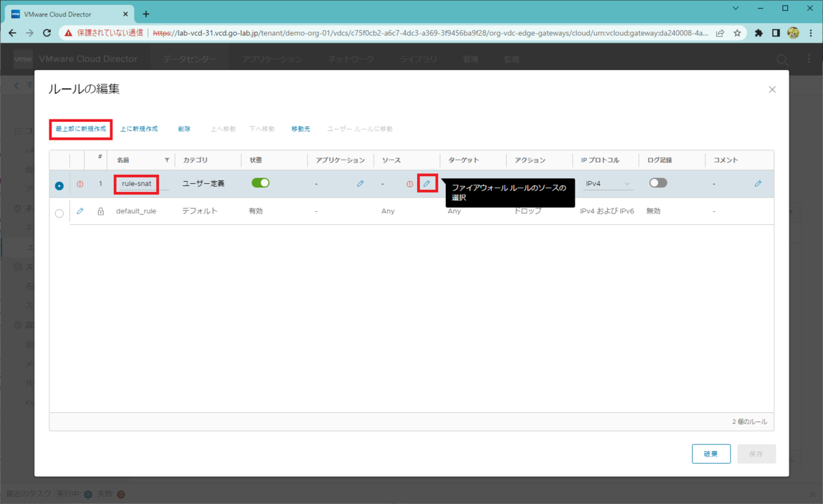Click search icon in Cloud Director header

coord(782,60)
